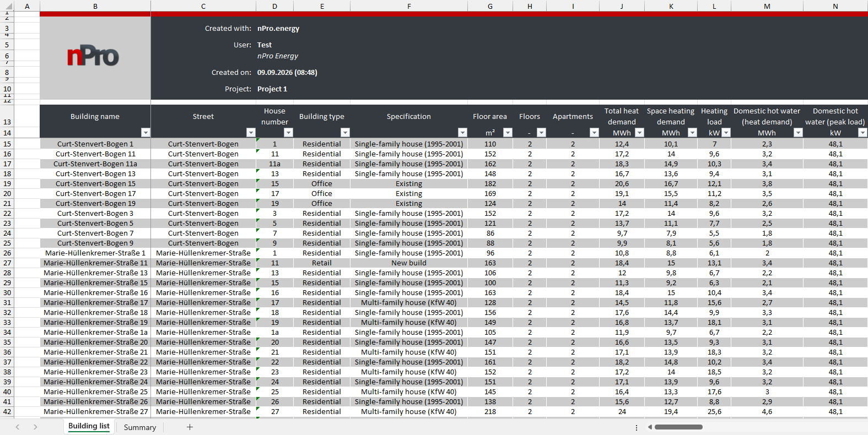The height and width of the screenshot is (435, 868).
Task: Select column B header
Action: (x=95, y=6)
